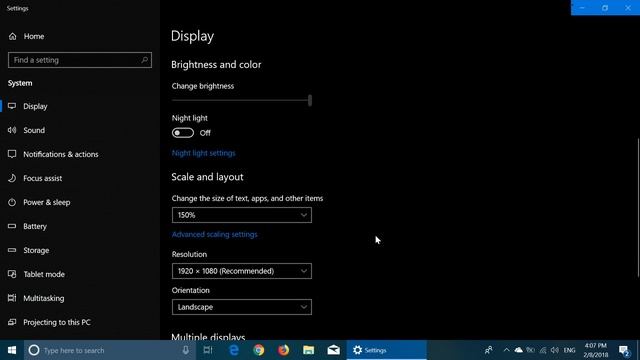This screenshot has height=360, width=640.
Task: Turn on the Night light toggle
Action: [x=182, y=133]
